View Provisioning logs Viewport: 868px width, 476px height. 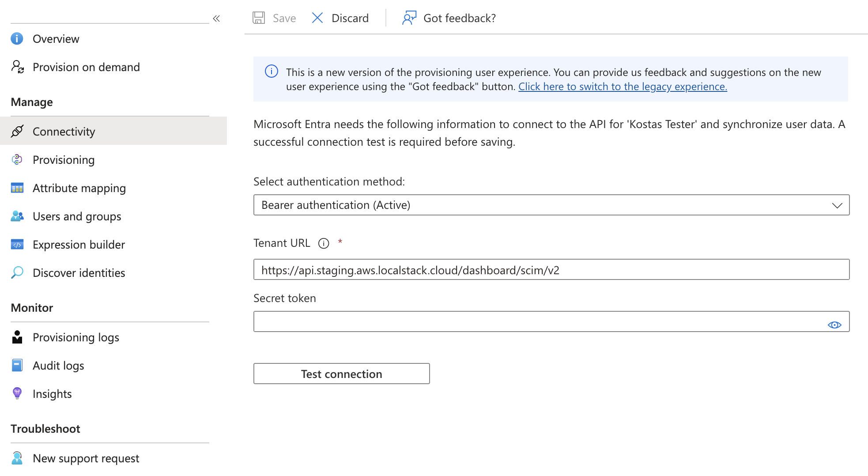76,337
